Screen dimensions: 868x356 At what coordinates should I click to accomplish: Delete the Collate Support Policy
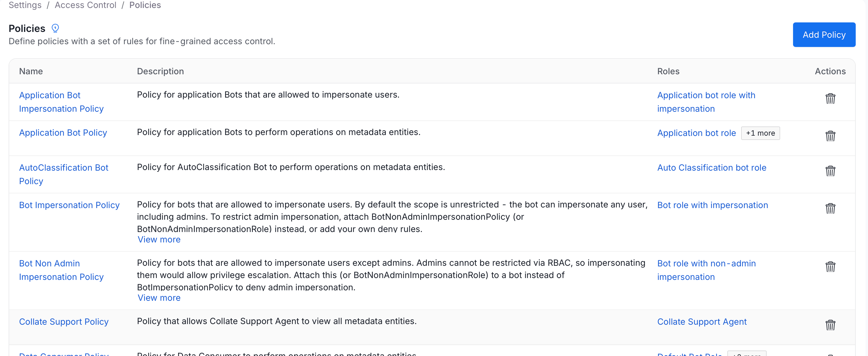[x=830, y=325]
